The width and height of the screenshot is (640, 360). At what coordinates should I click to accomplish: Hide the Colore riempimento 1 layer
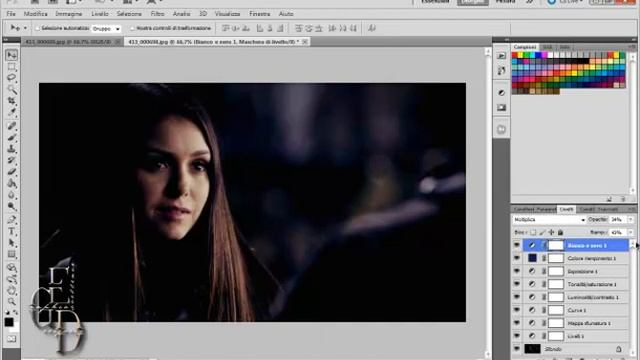517,258
